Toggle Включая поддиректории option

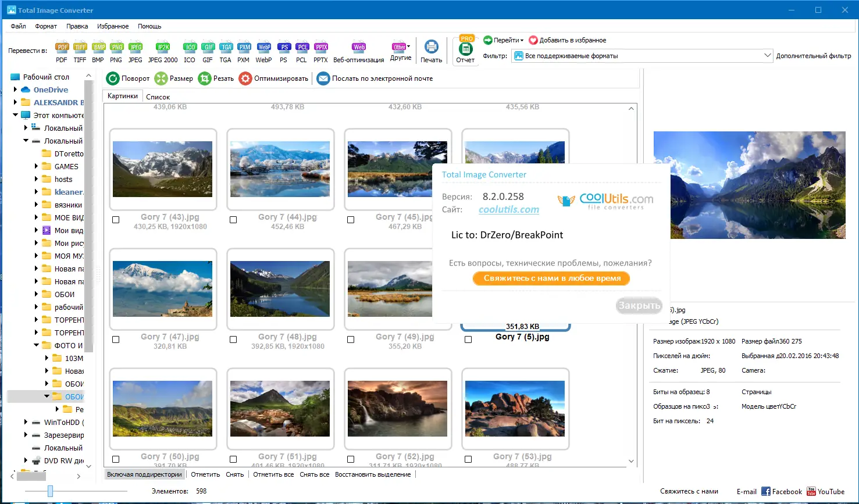coord(144,474)
